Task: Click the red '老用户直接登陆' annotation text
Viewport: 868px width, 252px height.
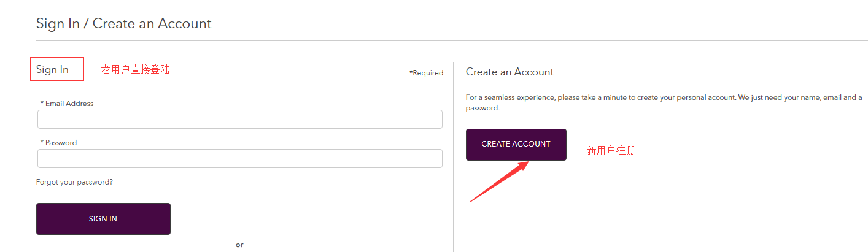Action: click(x=135, y=70)
